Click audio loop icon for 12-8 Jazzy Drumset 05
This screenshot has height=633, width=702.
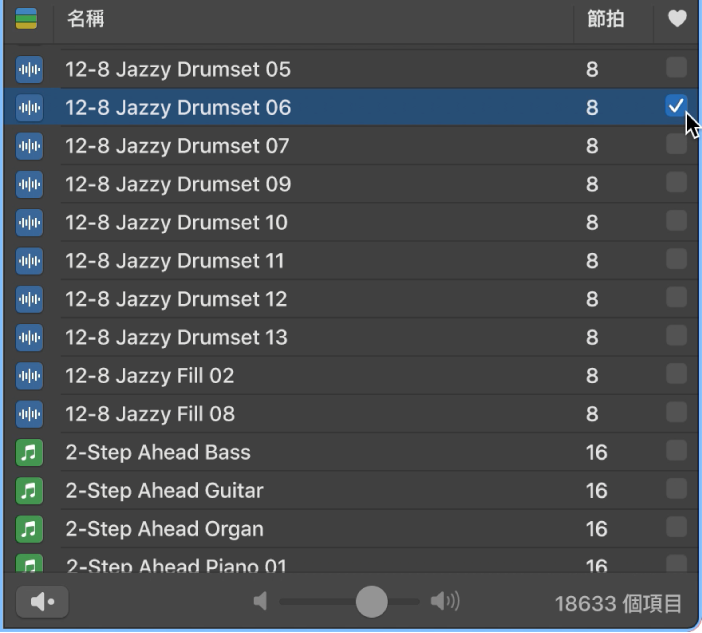pos(30,69)
